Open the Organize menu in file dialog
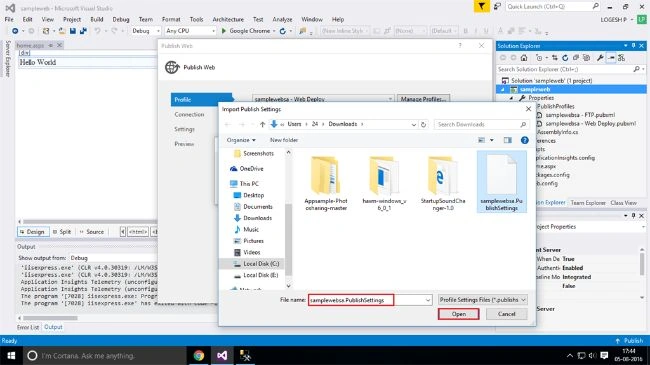The image size is (650, 365). pos(241,140)
